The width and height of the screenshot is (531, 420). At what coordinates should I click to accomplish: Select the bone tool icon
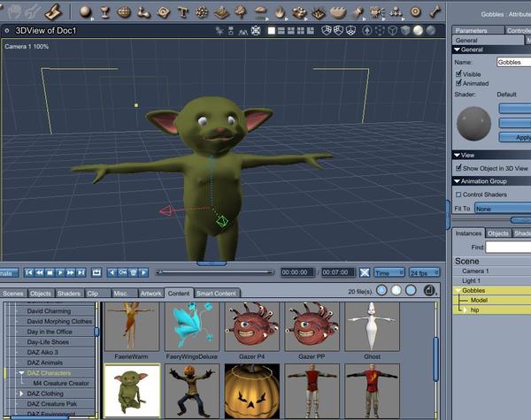[x=435, y=11]
